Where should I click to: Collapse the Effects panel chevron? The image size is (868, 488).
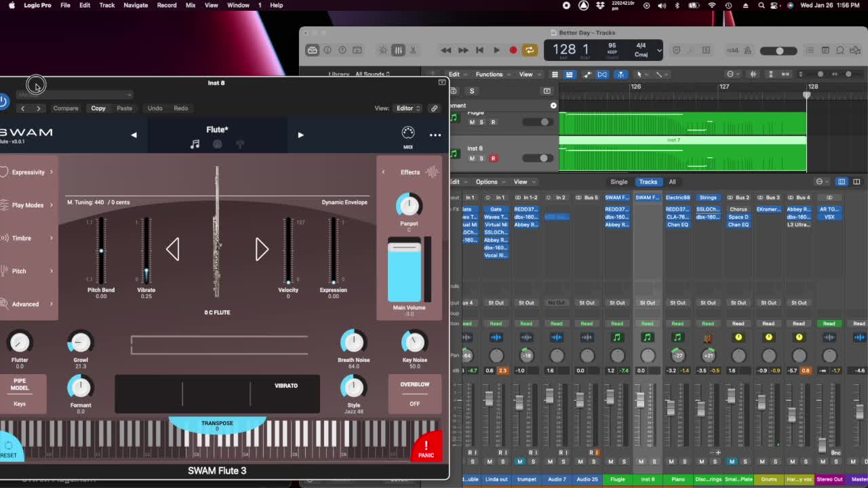pos(383,172)
